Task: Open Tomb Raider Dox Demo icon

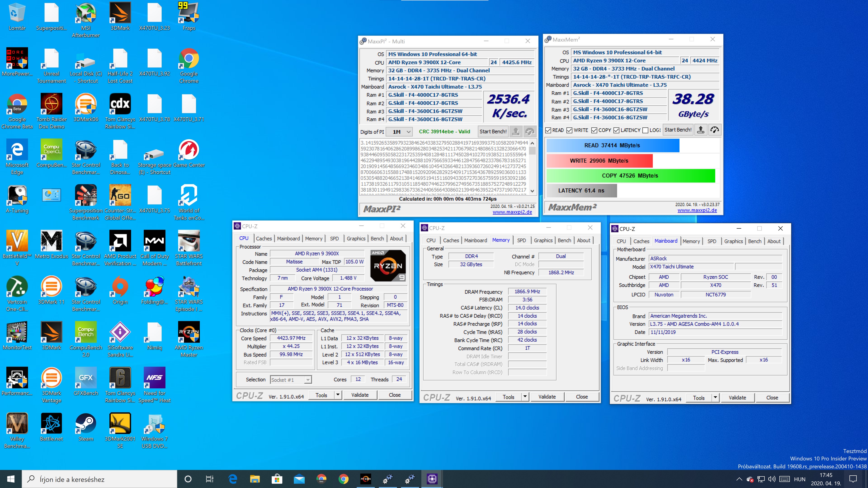Action: click(x=51, y=111)
